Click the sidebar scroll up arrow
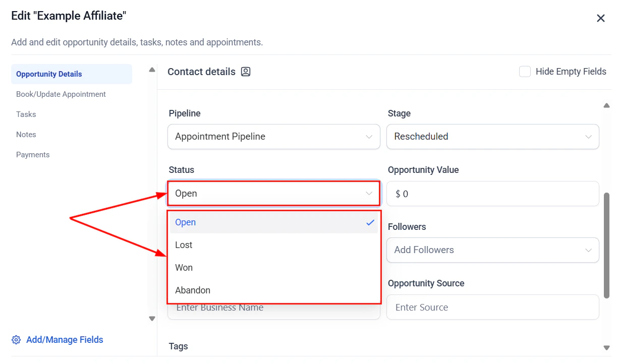Viewport: 618px width, 364px height. pos(152,70)
